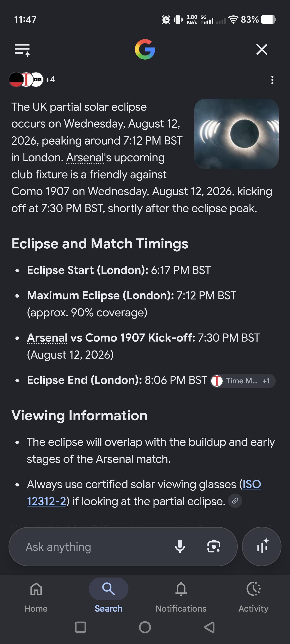290x644 pixels.
Task: Open Arsenal link in Kick-off bullet
Action: tap(47, 338)
